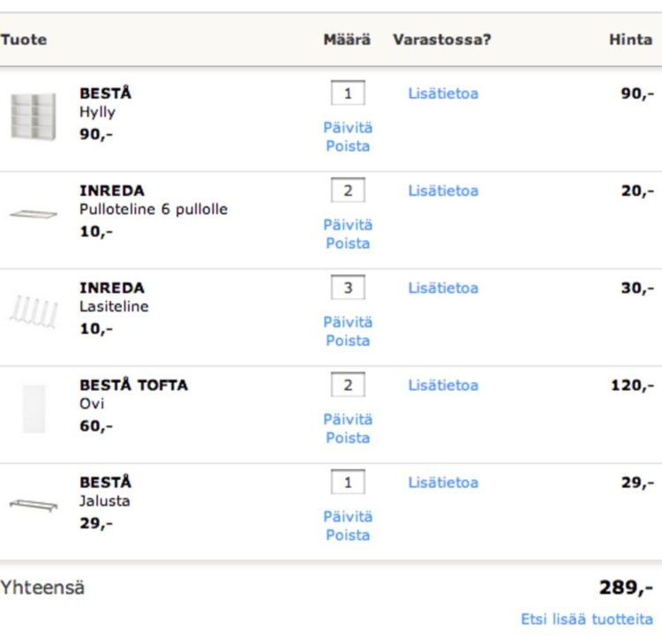Click Päivitä for the BESTÅ Hylly row
This screenshot has height=644, width=662.
coord(348,127)
